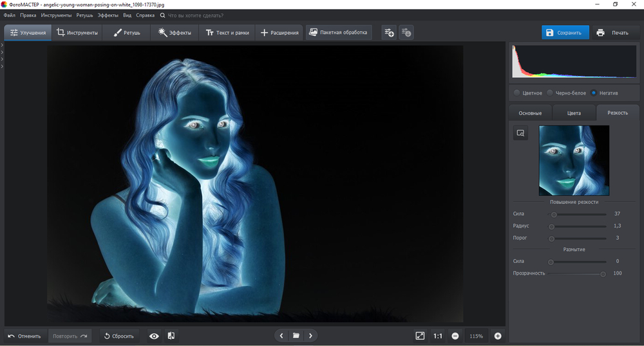This screenshot has height=346, width=644.
Task: Select the Черно-белое radio option
Action: pyautogui.click(x=550, y=93)
